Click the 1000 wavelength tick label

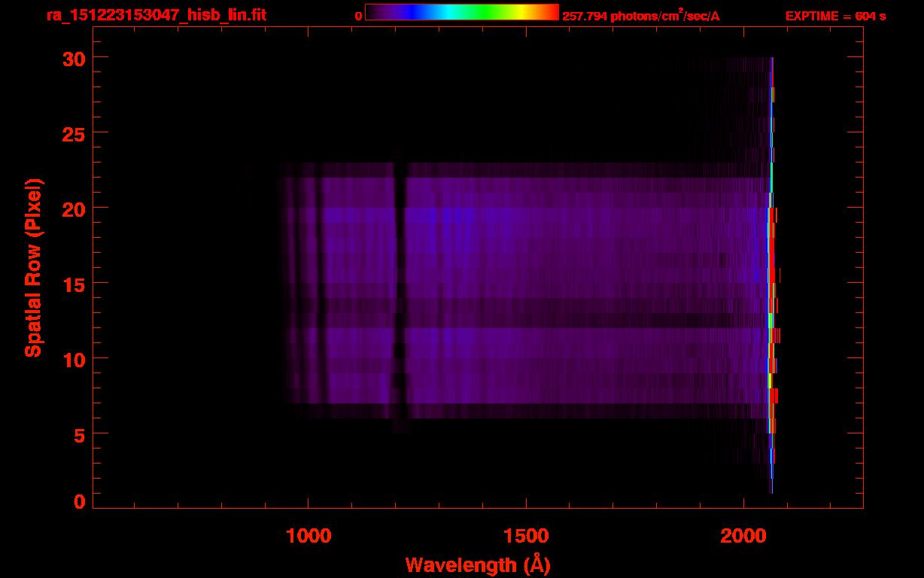pyautogui.click(x=309, y=535)
